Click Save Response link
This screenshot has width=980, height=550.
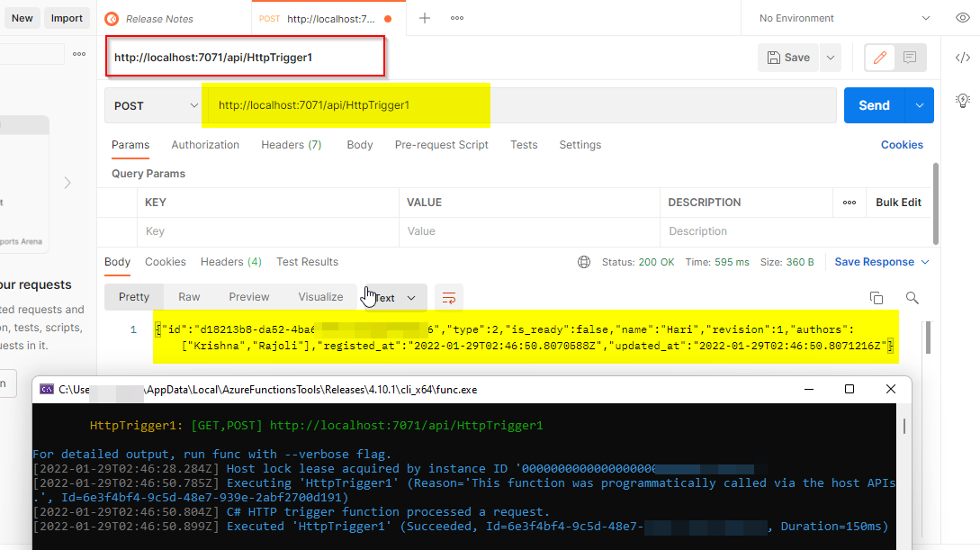click(x=875, y=262)
